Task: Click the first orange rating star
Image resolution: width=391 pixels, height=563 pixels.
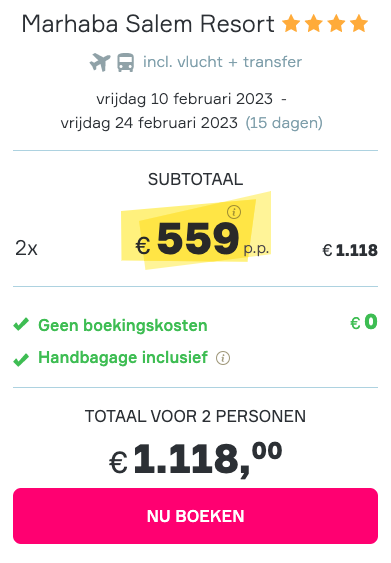Action: (291, 24)
